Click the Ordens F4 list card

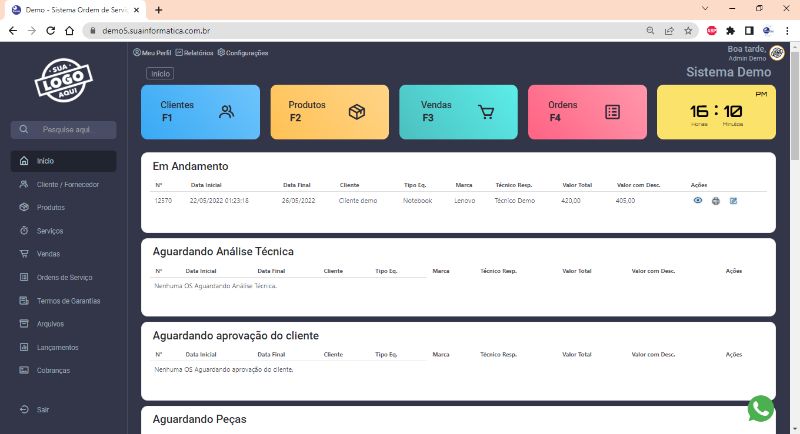[587, 112]
